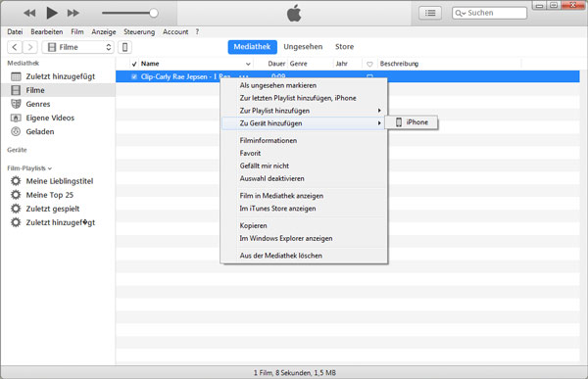Expand Zu Gerät hinzufügen submenu
The width and height of the screenshot is (588, 379).
coord(304,123)
